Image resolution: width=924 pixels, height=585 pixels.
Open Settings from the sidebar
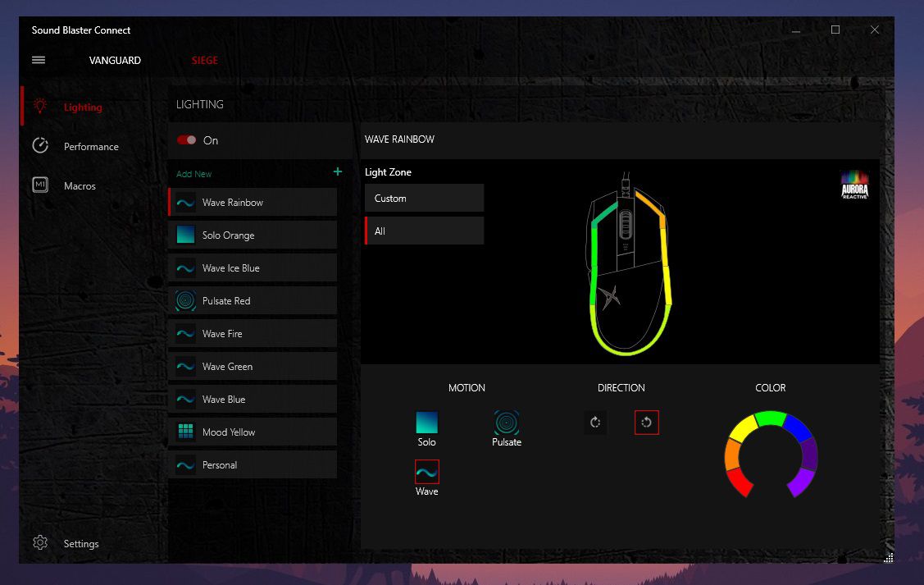tap(80, 544)
